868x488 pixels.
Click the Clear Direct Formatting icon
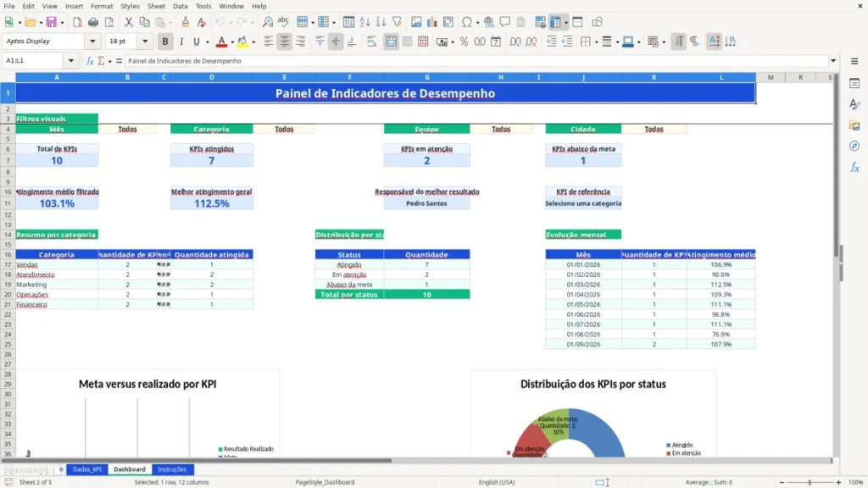point(202,22)
